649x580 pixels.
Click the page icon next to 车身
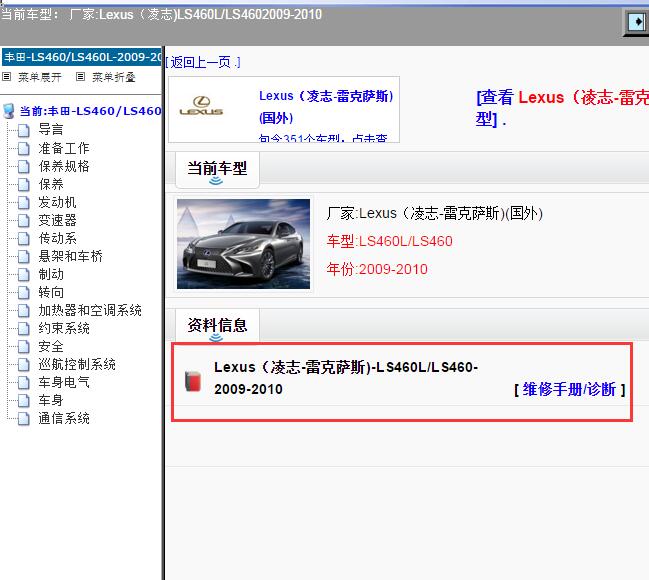[24, 400]
